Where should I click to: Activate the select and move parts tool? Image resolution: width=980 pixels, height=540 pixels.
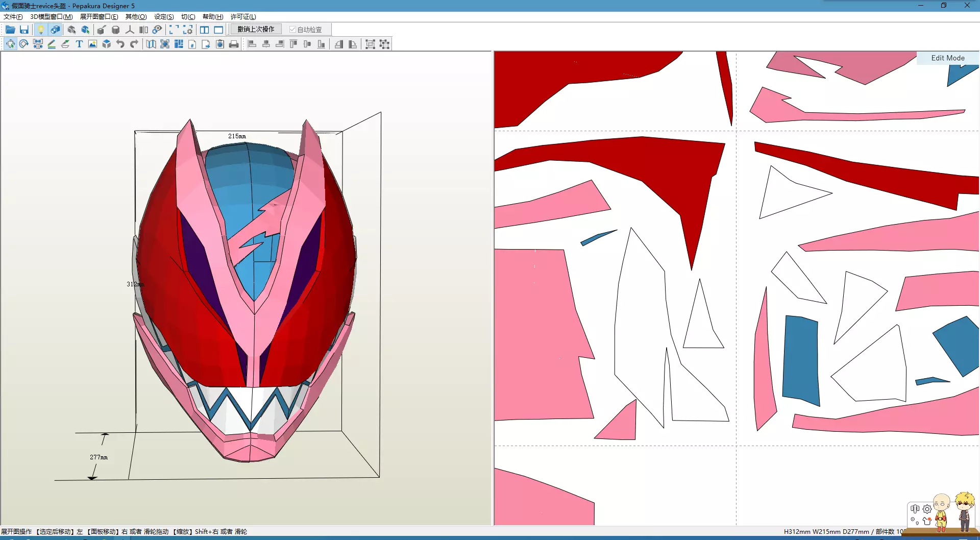(10, 44)
